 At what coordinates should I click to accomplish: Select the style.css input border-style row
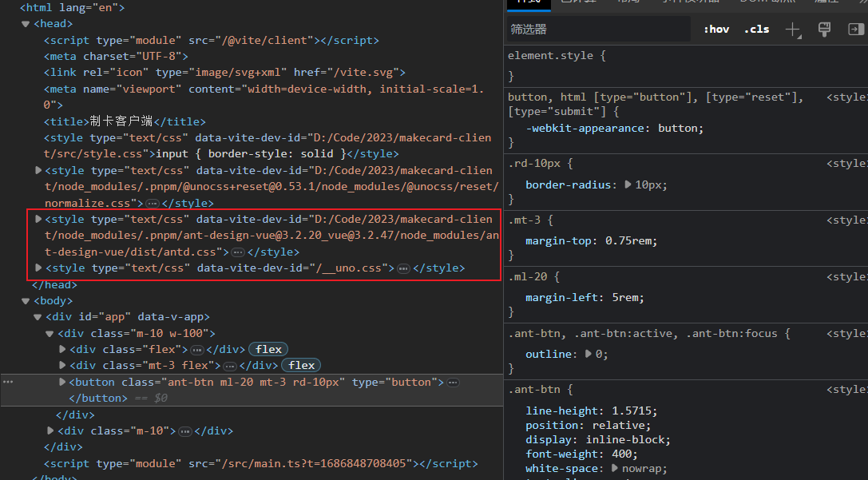(268, 145)
